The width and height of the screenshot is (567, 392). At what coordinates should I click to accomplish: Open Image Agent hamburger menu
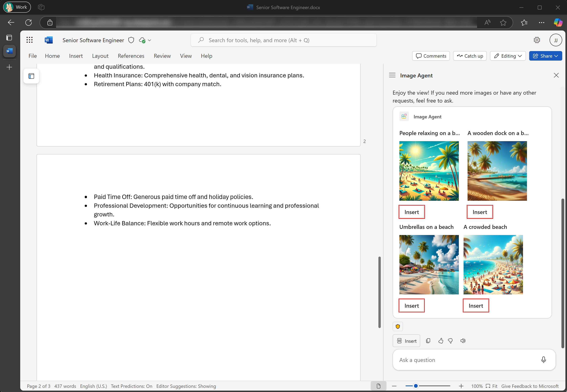392,75
